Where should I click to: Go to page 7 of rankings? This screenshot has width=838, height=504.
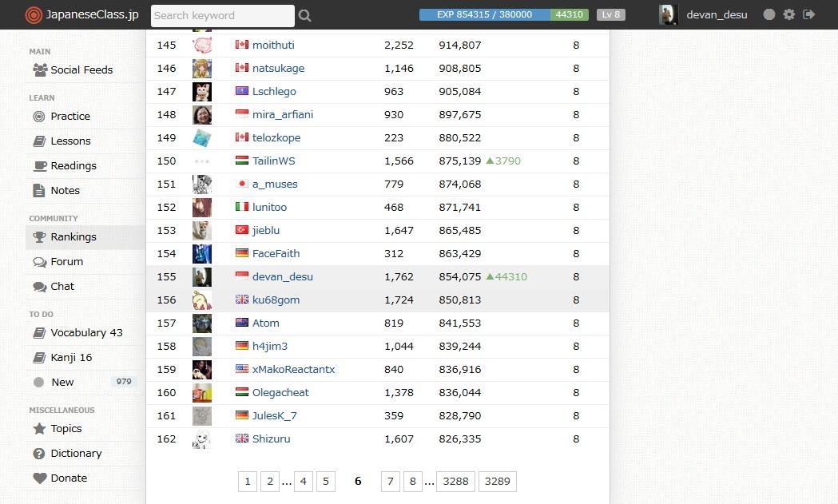coord(390,481)
